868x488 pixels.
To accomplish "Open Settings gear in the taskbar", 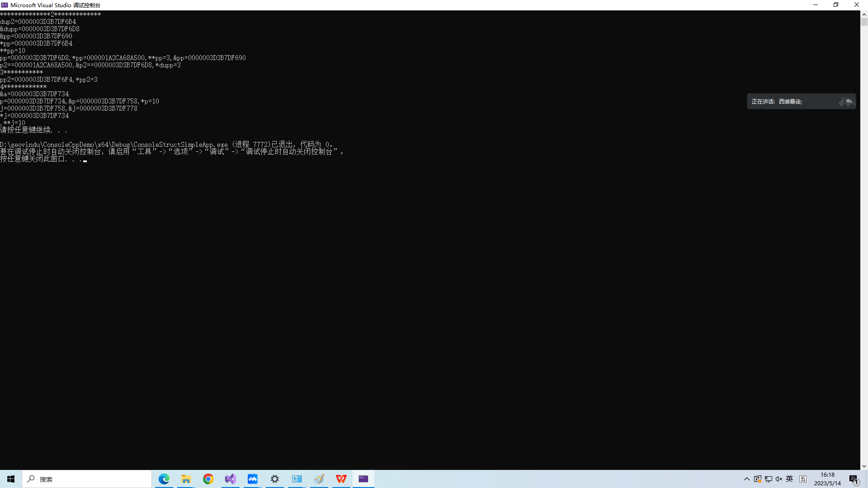I will tap(275, 479).
